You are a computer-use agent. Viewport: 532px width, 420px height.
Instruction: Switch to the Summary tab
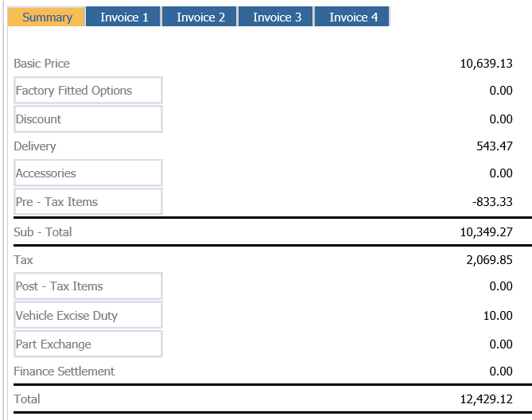tap(46, 17)
